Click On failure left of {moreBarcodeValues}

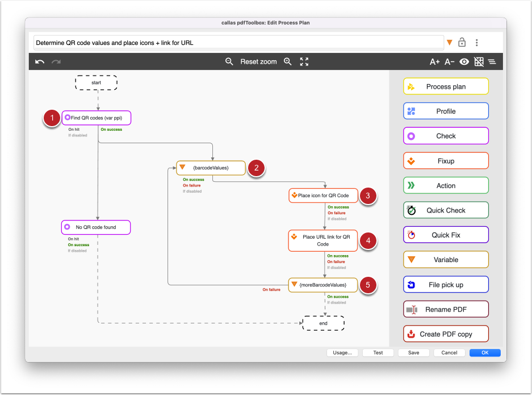pos(271,290)
